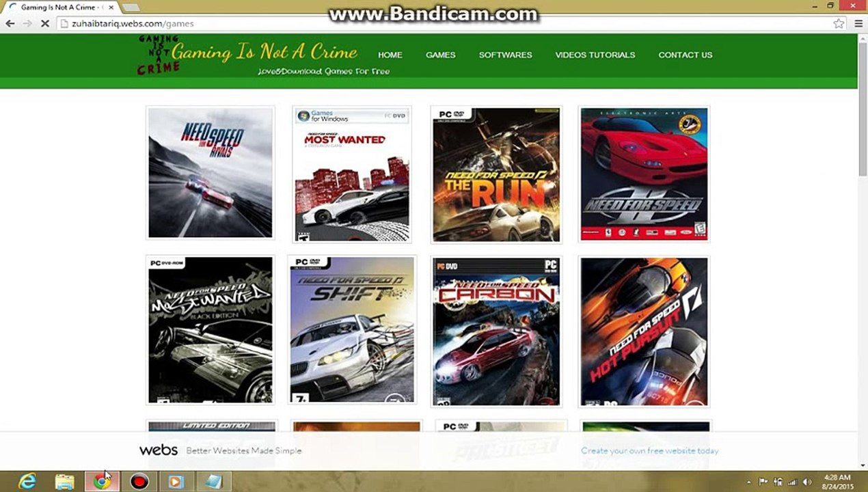Viewport: 868px width, 492px height.
Task: Click the browser Forward arrow
Action: click(x=28, y=23)
